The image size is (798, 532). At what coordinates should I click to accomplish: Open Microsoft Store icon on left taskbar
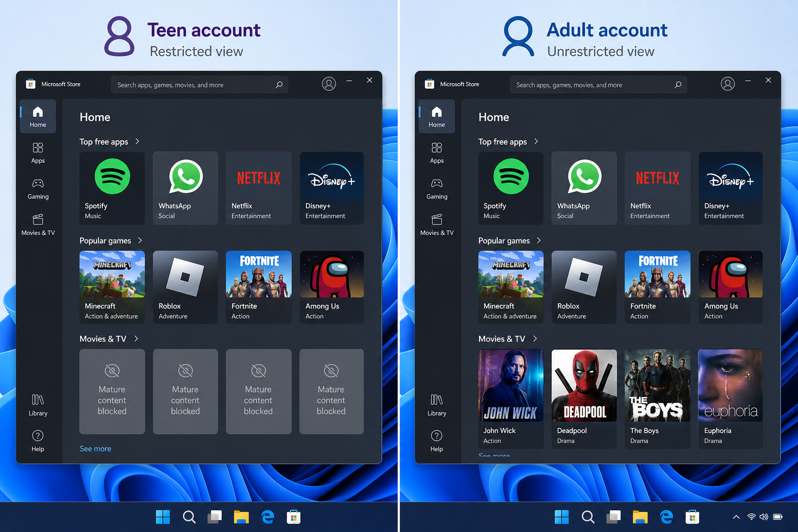[294, 517]
